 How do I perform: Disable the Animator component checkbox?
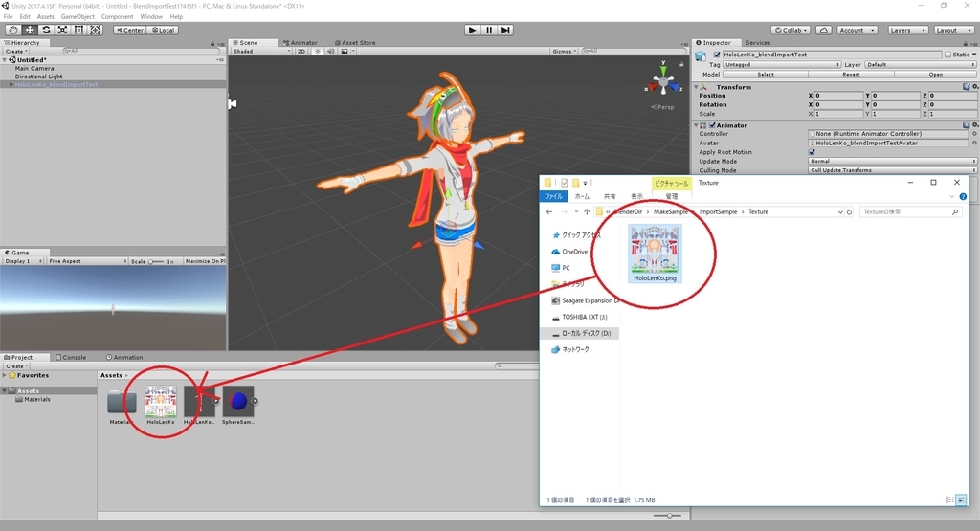pyautogui.click(x=712, y=125)
